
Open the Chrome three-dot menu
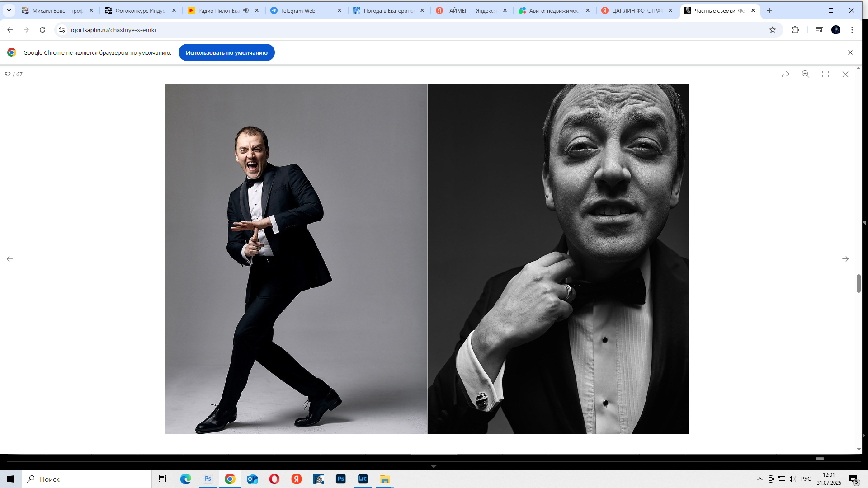852,30
